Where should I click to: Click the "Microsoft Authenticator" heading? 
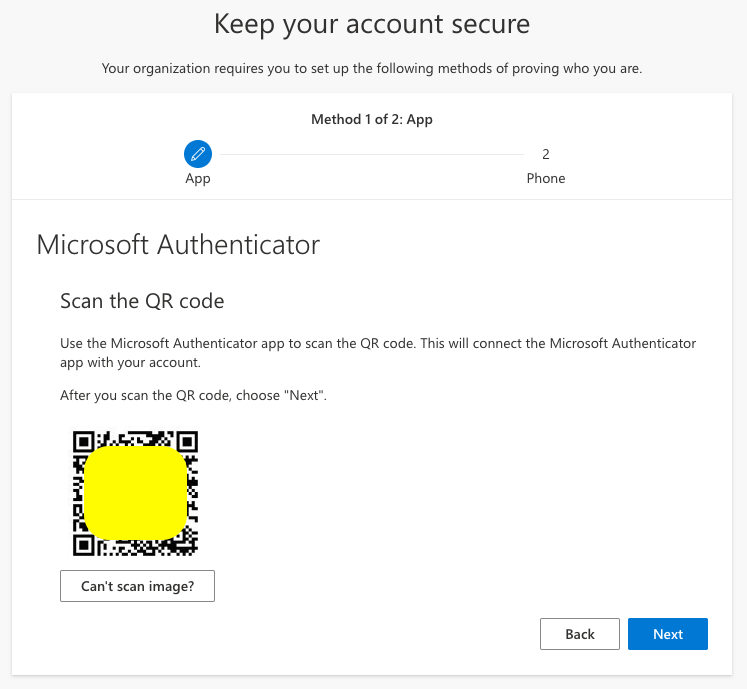178,245
